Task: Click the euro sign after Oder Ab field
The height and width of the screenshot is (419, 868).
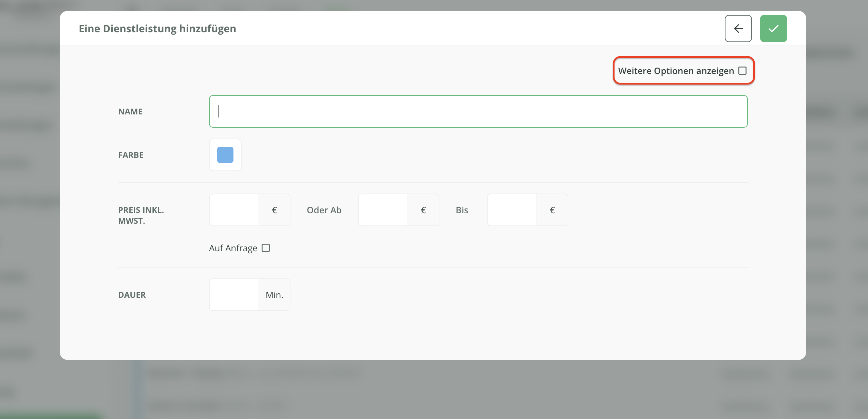Action: (423, 210)
